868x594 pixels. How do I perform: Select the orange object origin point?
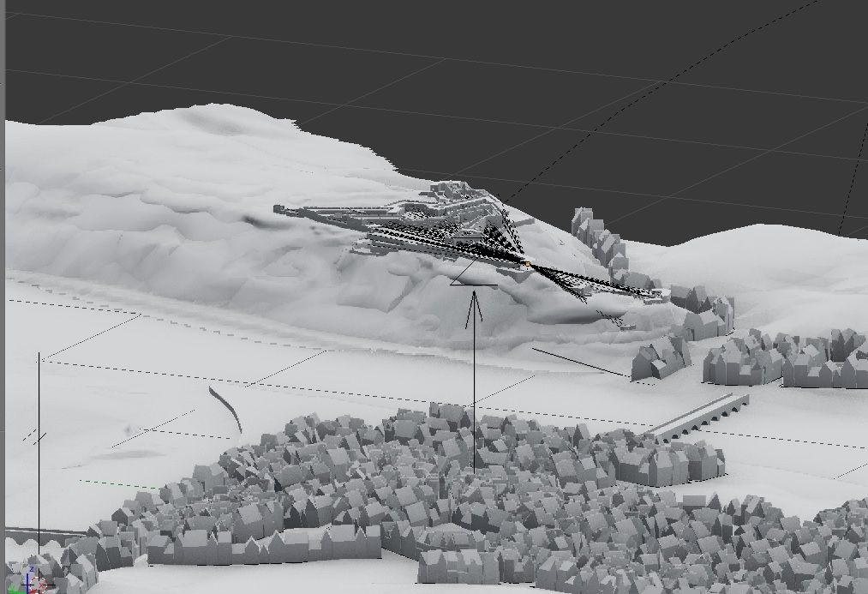coord(528,265)
